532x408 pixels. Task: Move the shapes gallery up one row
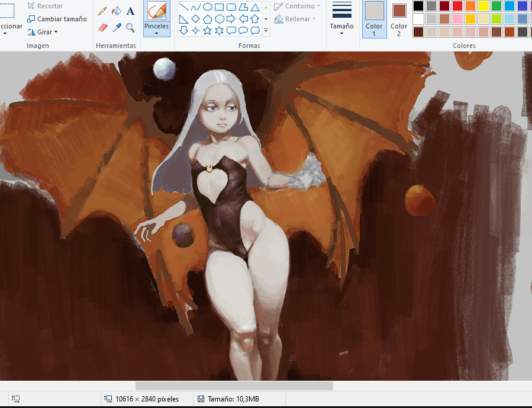(266, 7)
